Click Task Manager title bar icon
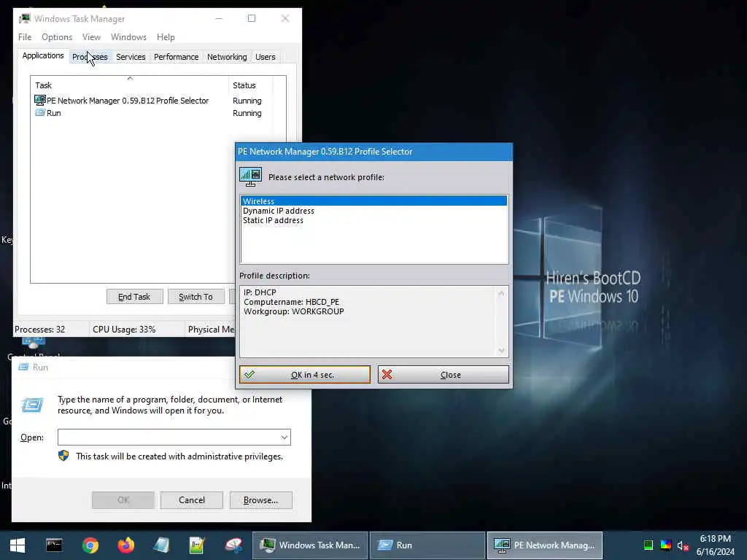 pos(24,18)
